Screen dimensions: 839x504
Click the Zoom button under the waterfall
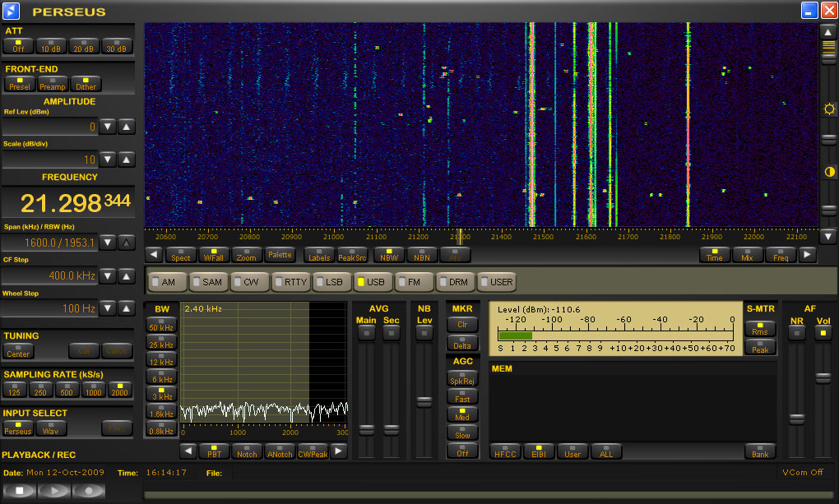pyautogui.click(x=246, y=255)
